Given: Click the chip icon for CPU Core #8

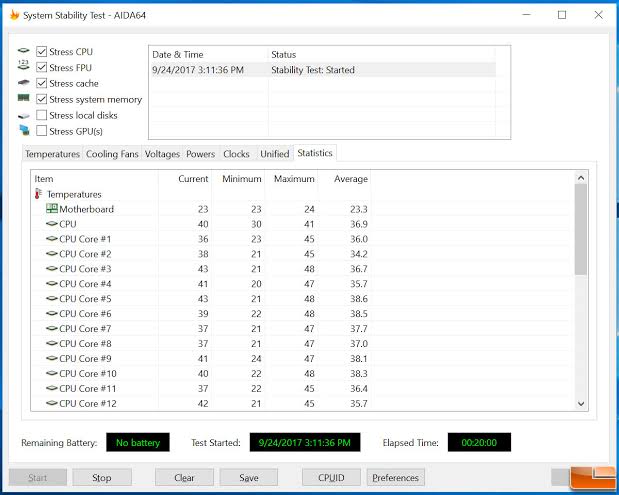Looking at the screenshot, I should pyautogui.click(x=52, y=343).
